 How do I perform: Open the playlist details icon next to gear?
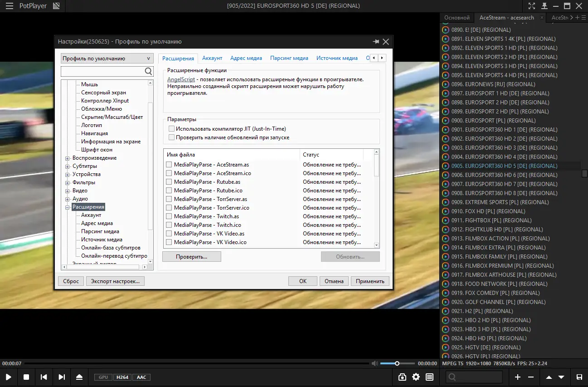429,377
